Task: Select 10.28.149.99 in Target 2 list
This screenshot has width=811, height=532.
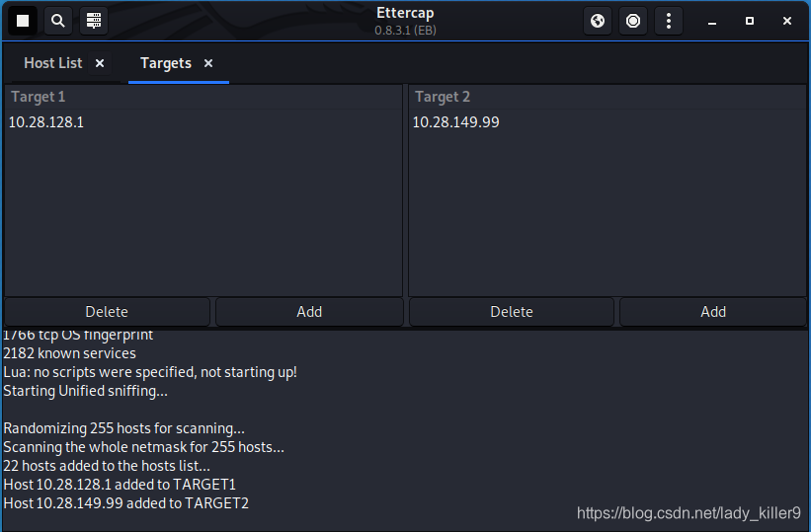Action: (x=608, y=122)
